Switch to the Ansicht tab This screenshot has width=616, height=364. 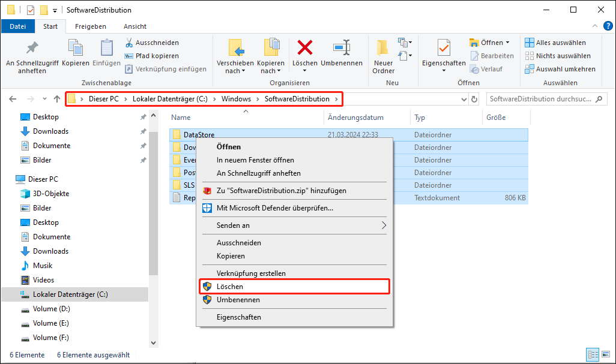134,26
